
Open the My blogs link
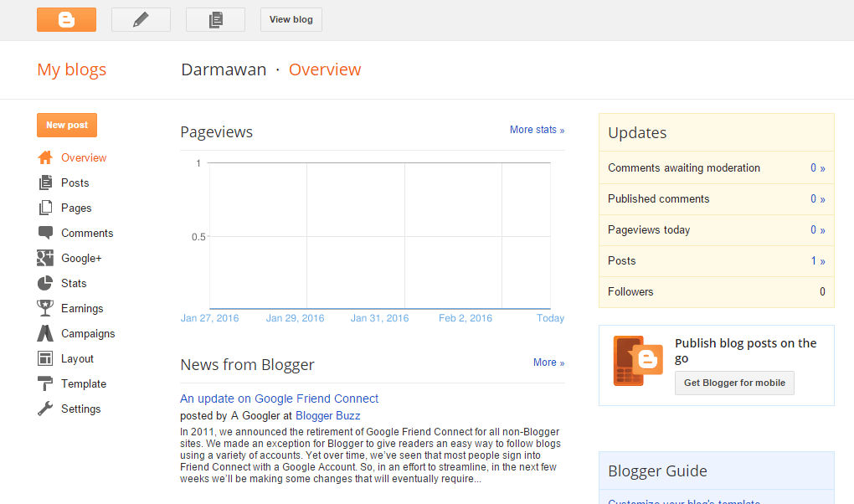tap(72, 69)
